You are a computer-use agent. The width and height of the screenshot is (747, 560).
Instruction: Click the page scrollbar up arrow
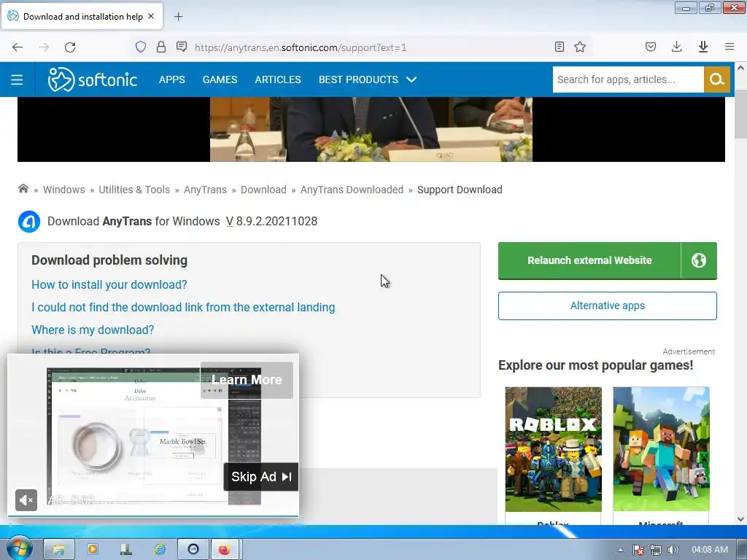pyautogui.click(x=741, y=68)
